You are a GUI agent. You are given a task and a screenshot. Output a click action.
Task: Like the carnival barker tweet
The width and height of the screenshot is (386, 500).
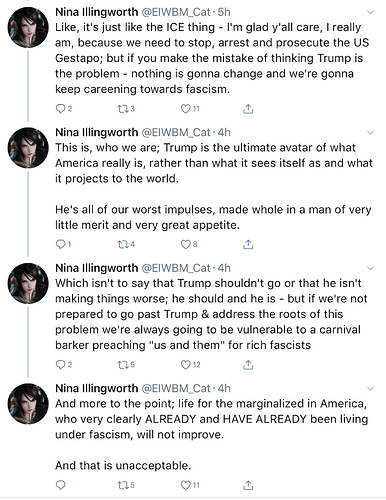point(185,365)
